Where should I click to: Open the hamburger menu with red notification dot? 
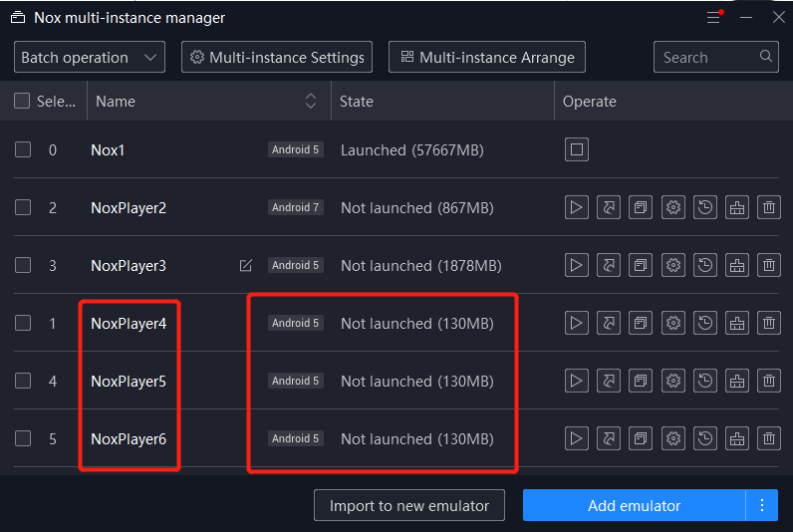coord(714,17)
